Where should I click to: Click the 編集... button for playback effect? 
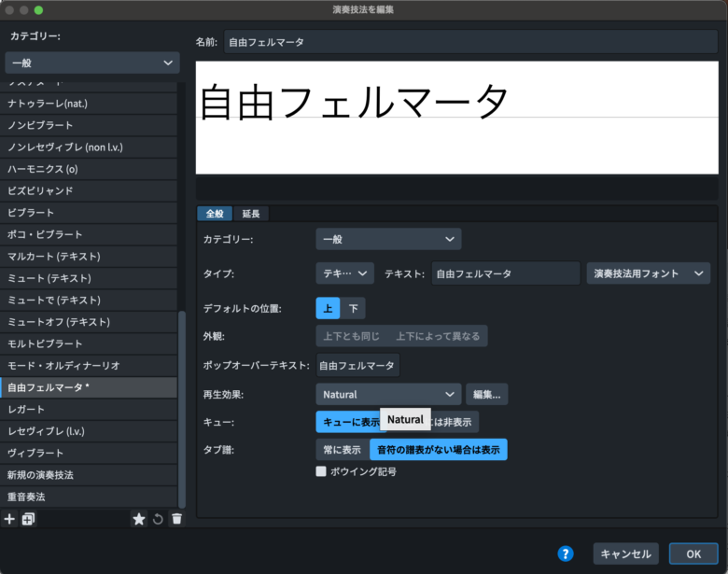[x=486, y=394]
